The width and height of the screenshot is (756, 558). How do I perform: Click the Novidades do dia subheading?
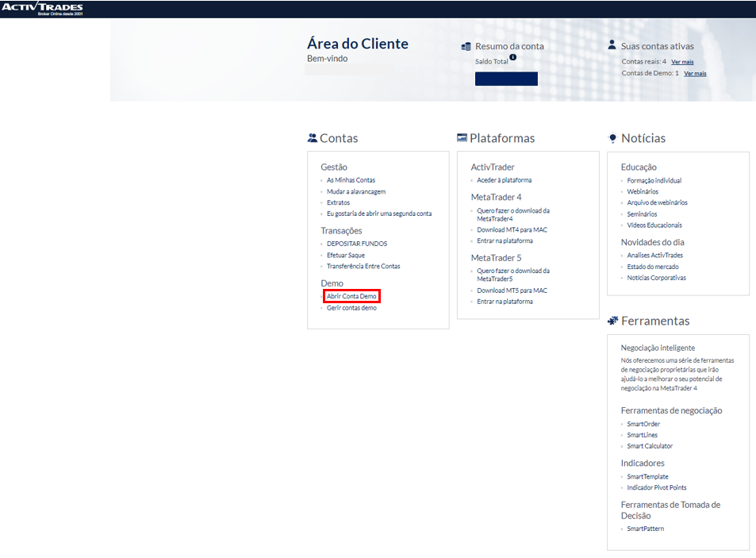pyautogui.click(x=653, y=243)
